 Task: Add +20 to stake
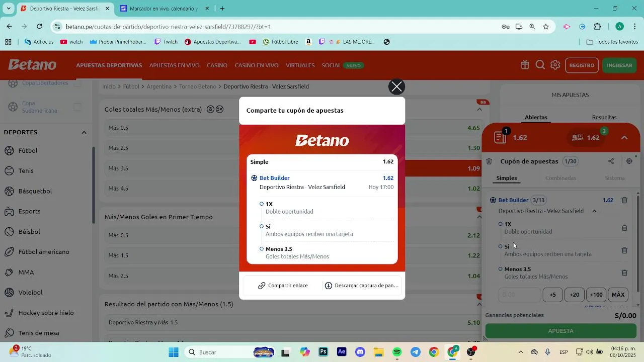pos(575,295)
